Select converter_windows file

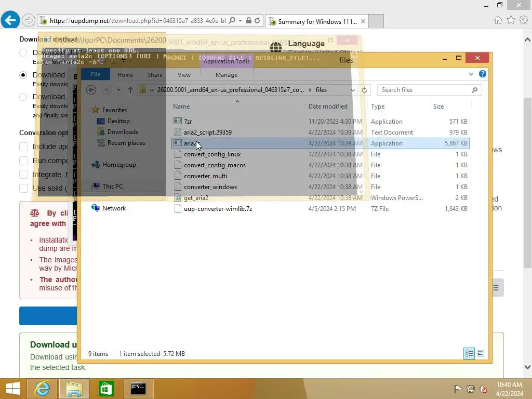point(210,187)
